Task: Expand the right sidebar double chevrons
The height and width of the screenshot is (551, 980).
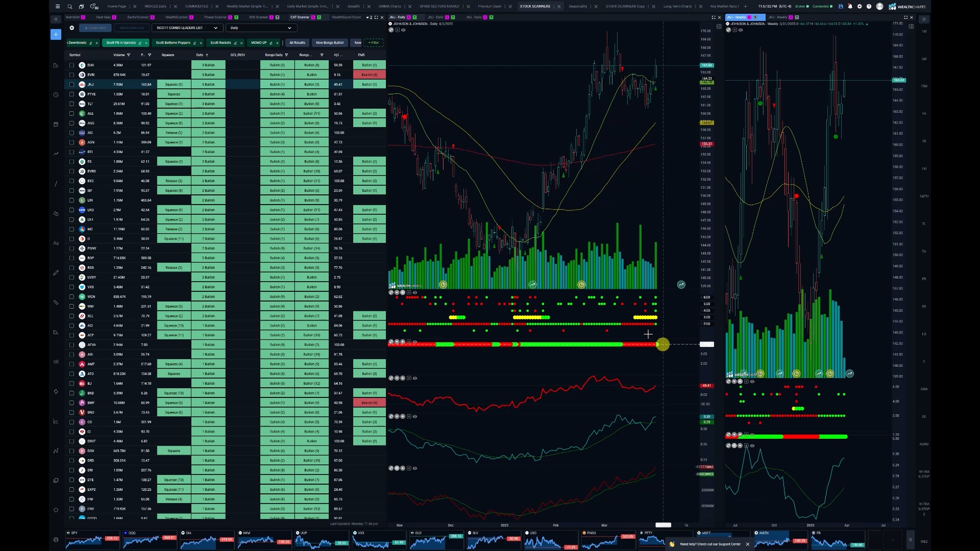Action: point(924,19)
